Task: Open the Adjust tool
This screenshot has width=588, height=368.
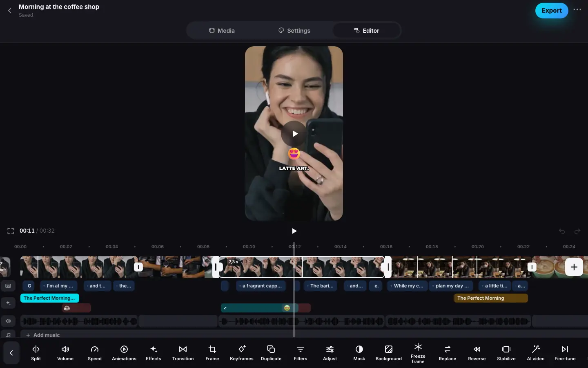Action: click(x=330, y=353)
